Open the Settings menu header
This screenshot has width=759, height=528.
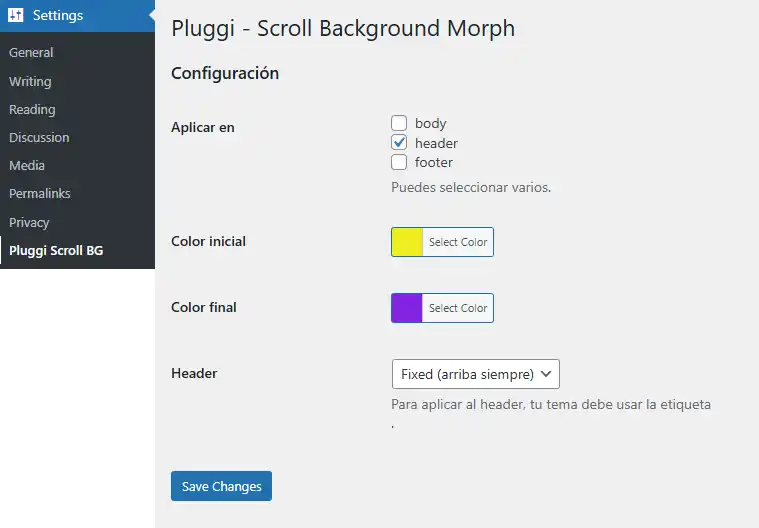click(77, 15)
